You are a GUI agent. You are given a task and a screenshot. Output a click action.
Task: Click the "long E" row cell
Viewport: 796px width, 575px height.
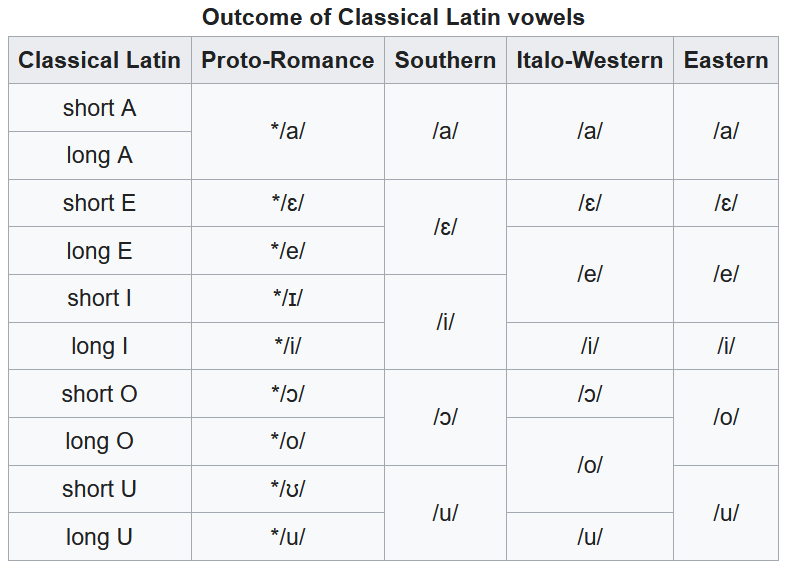tap(99, 251)
